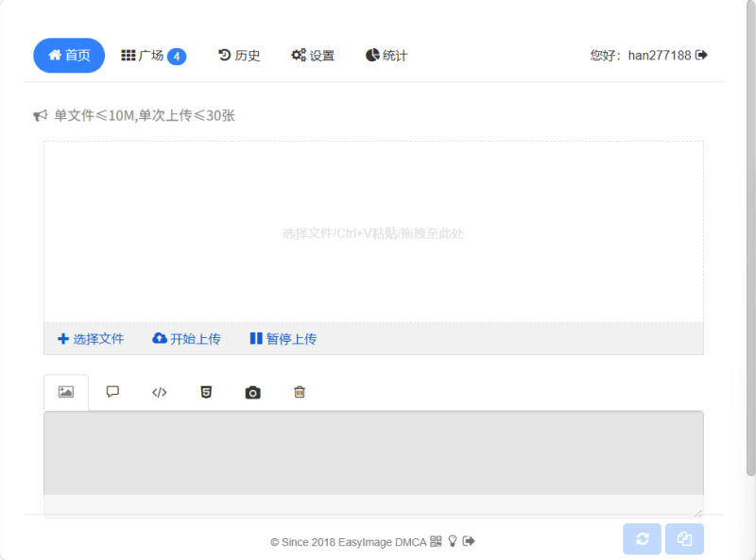Image resolution: width=756 pixels, height=560 pixels.
Task: Open the 首页 home tab
Action: coord(69,56)
